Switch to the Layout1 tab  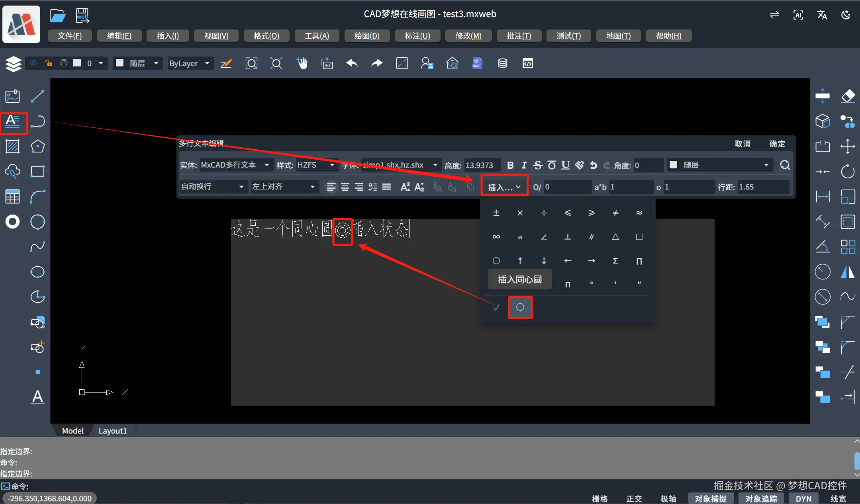click(113, 430)
